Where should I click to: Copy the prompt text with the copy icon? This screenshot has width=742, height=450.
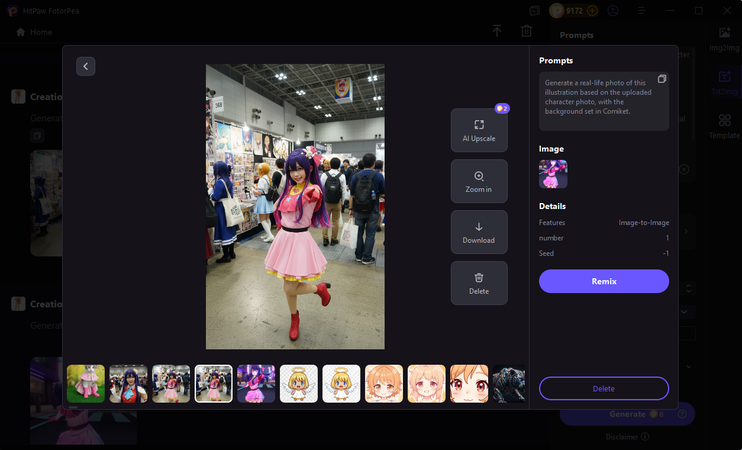pos(662,79)
